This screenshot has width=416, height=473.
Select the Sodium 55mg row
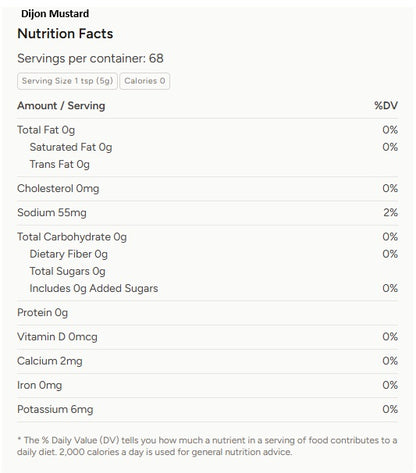tap(208, 213)
